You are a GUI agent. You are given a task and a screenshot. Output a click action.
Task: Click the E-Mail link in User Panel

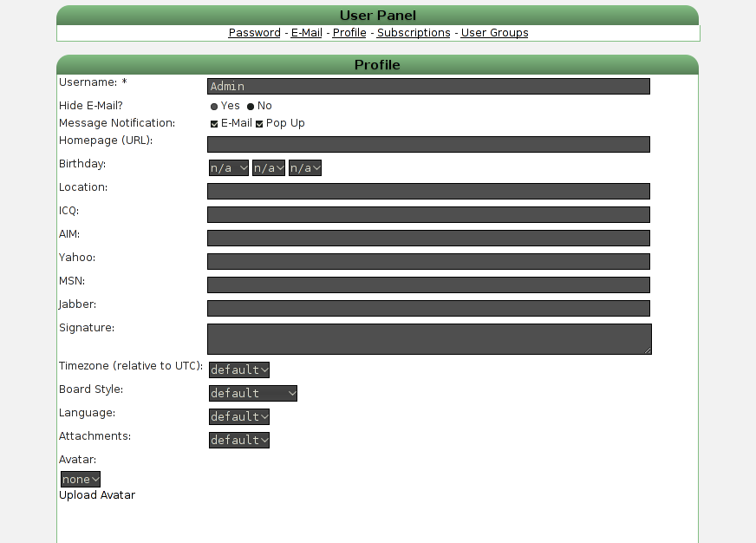(x=306, y=32)
